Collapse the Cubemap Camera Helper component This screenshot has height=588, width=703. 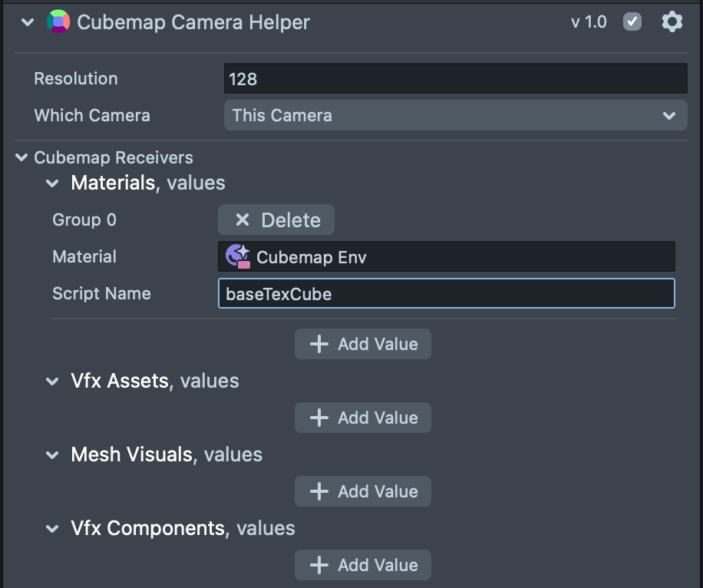coord(28,22)
